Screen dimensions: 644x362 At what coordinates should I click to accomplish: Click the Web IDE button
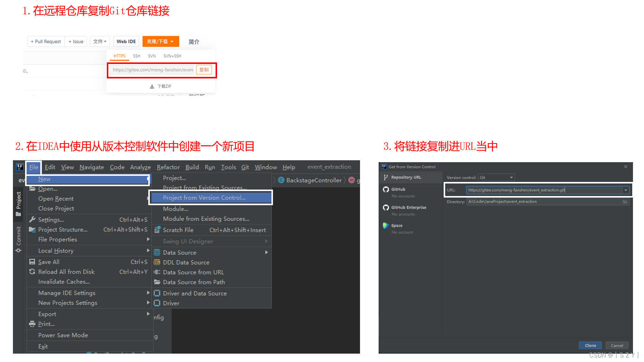click(x=126, y=41)
